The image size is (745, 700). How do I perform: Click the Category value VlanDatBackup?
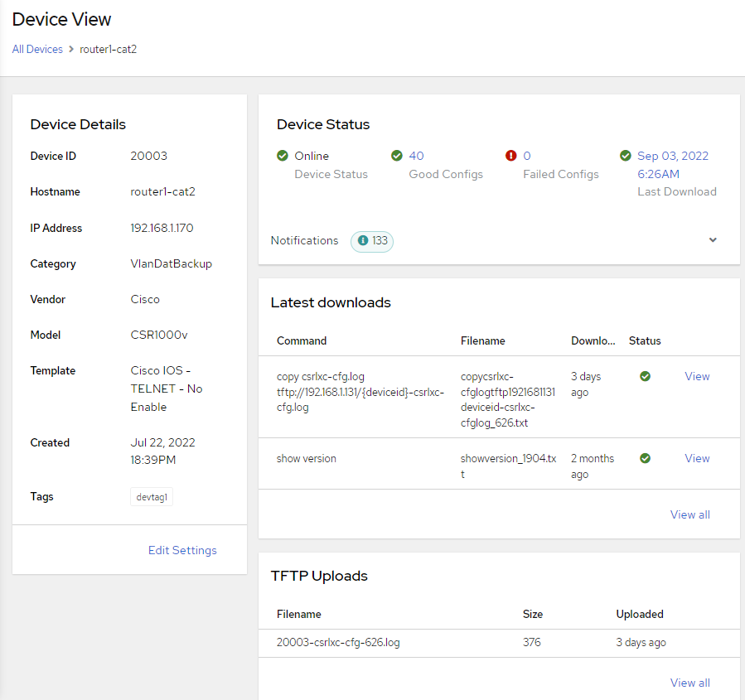tap(171, 263)
